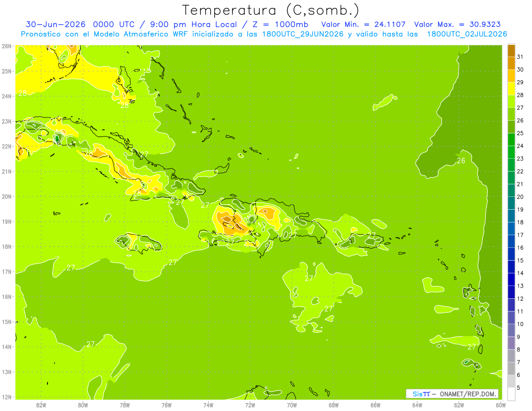Click the darkest orange swatch above 31
Screen dimensions: 532x411
tap(511, 51)
